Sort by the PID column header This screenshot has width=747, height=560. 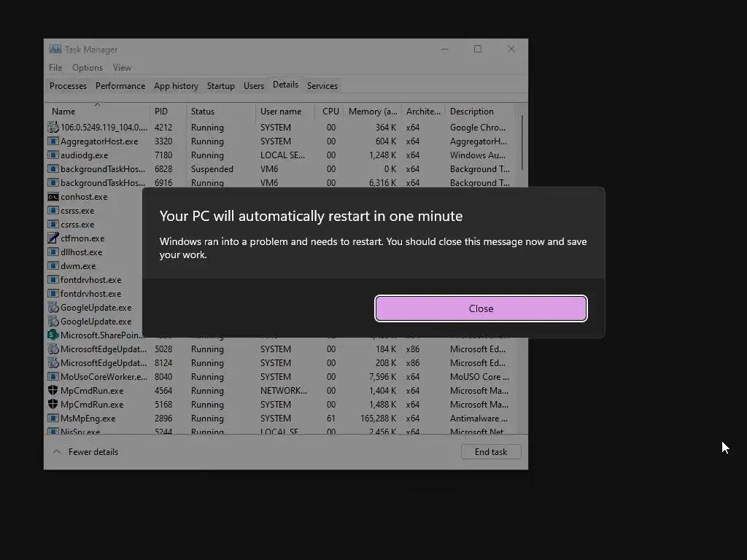[168, 112]
